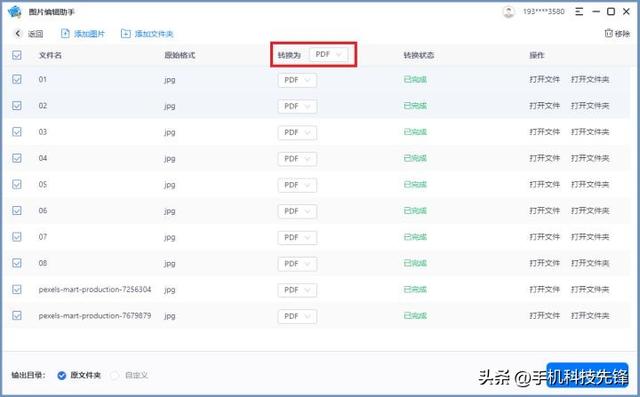Maximize the application window
This screenshot has width=640, height=397.
611,11
